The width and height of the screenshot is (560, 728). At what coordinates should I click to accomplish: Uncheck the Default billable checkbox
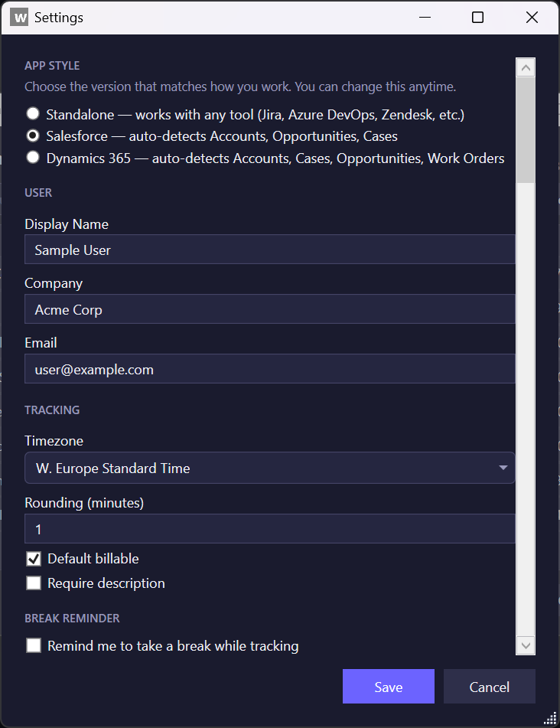(34, 559)
